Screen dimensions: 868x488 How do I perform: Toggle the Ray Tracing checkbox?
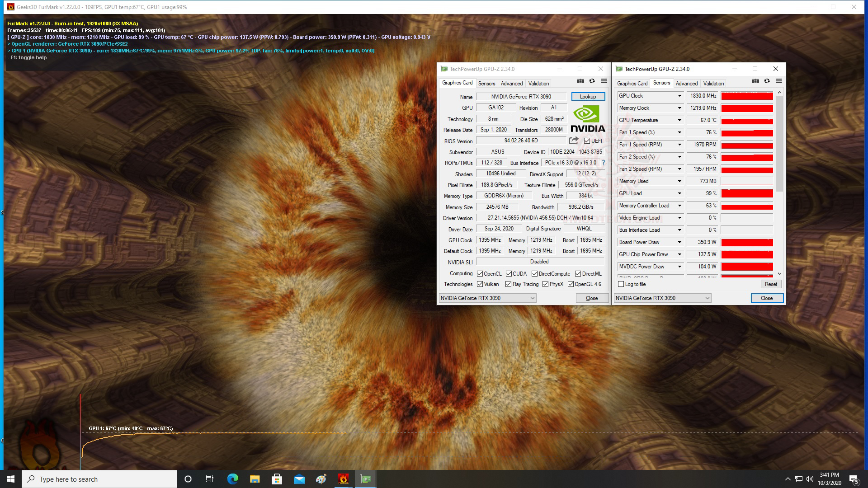(x=508, y=284)
